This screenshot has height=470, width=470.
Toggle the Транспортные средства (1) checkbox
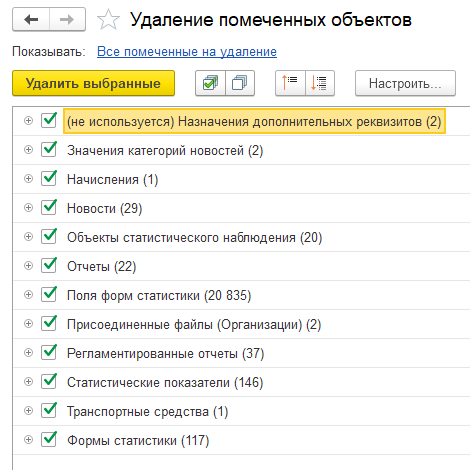pyautogui.click(x=49, y=410)
